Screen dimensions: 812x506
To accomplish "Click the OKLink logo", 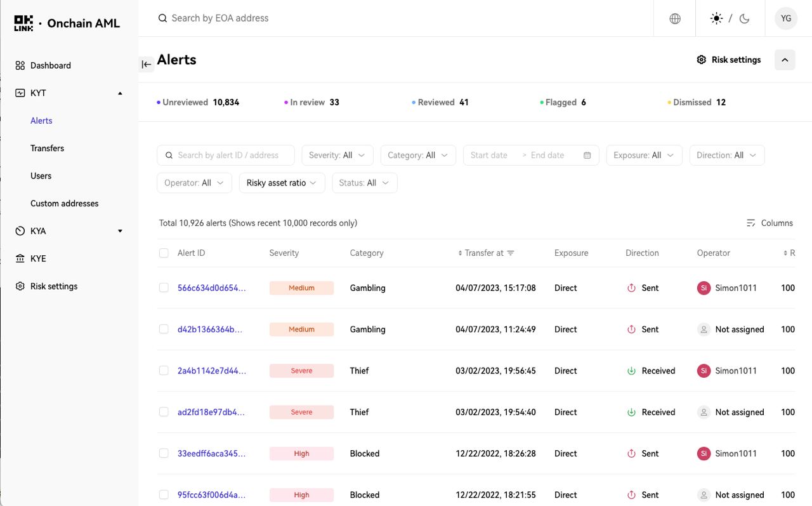I will pos(23,23).
